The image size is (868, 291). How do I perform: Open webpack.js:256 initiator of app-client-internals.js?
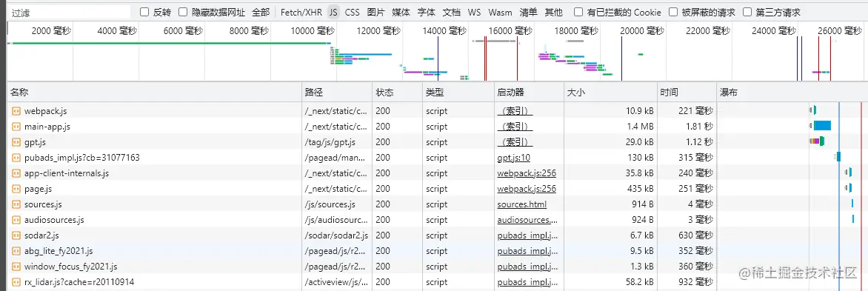(527, 173)
